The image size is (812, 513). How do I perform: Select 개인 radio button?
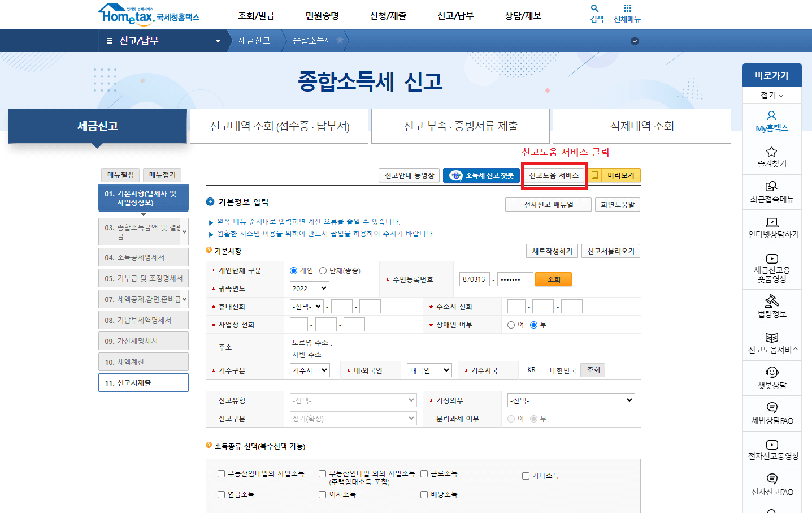[293, 271]
